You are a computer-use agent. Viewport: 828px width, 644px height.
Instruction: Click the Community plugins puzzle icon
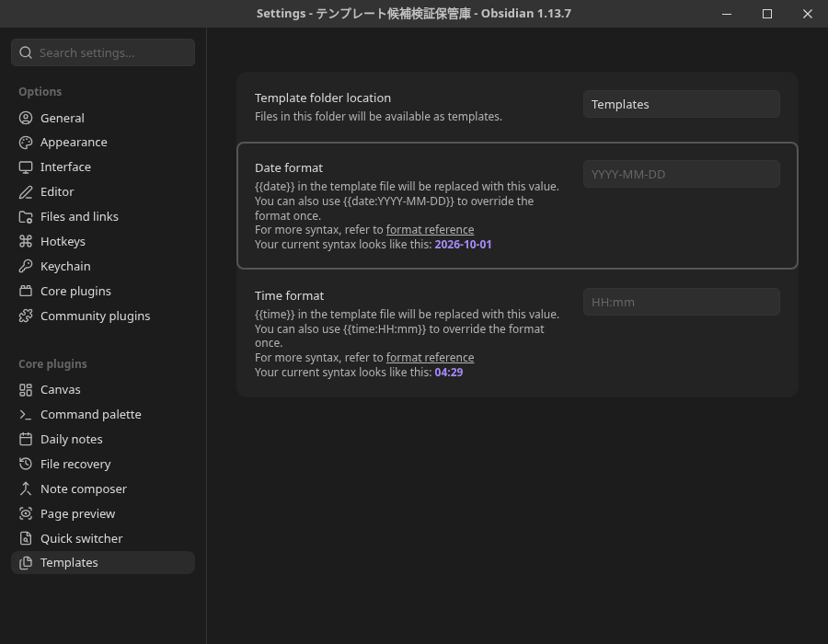[26, 316]
